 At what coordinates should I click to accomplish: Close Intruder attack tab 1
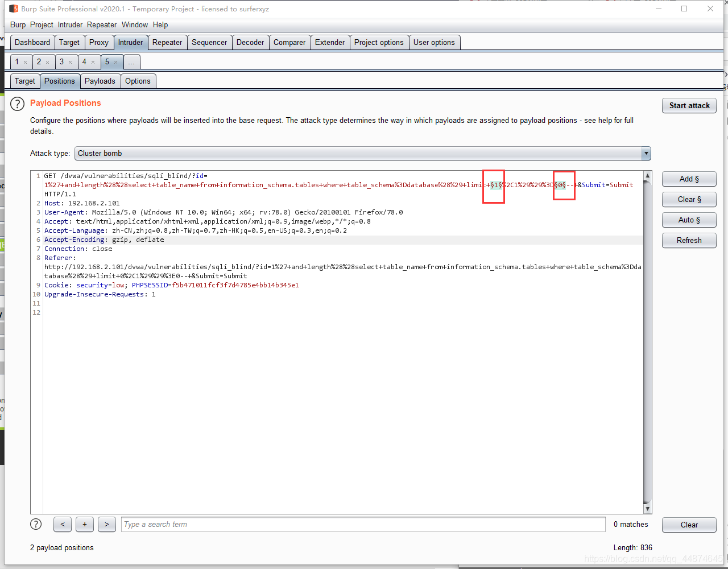25,62
